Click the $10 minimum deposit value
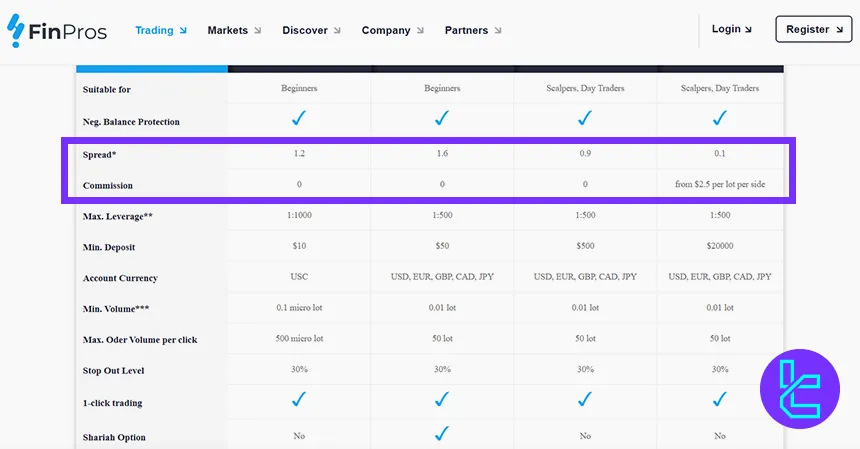The image size is (860, 449). point(299,246)
